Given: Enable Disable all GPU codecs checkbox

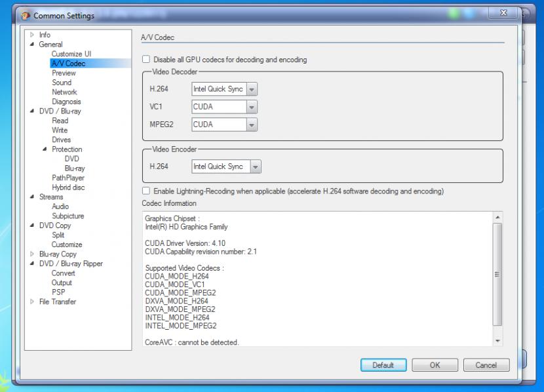Looking at the screenshot, I should 146,59.
